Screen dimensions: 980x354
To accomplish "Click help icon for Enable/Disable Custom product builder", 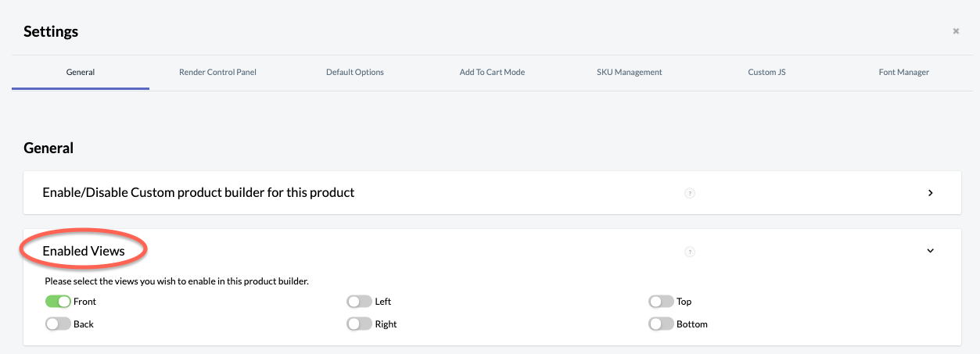I will click(690, 193).
